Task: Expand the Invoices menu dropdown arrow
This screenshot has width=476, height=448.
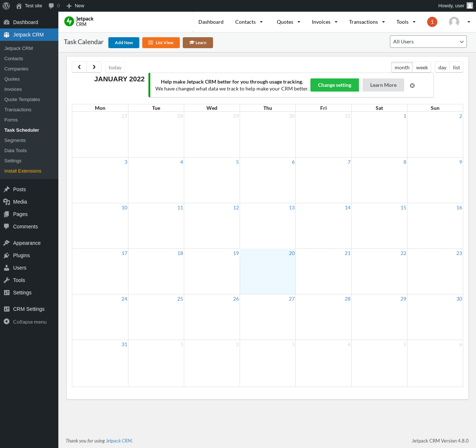Action: [336, 22]
